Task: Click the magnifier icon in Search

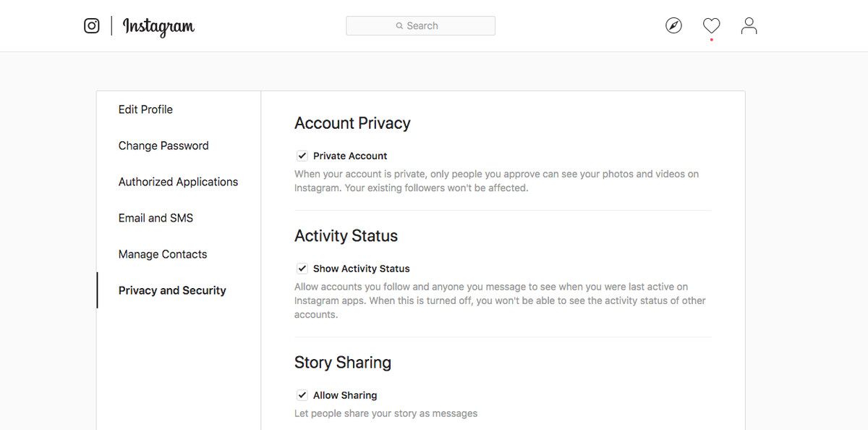Action: (x=399, y=26)
